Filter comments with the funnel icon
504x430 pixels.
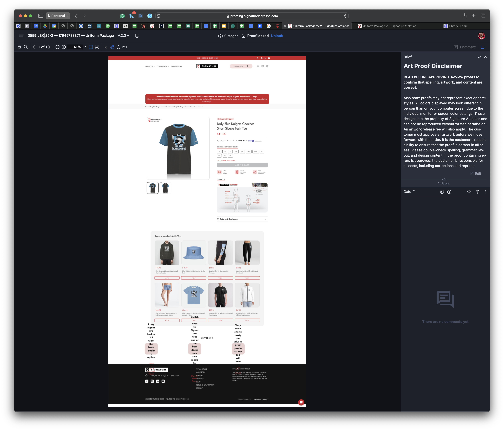coord(477,192)
